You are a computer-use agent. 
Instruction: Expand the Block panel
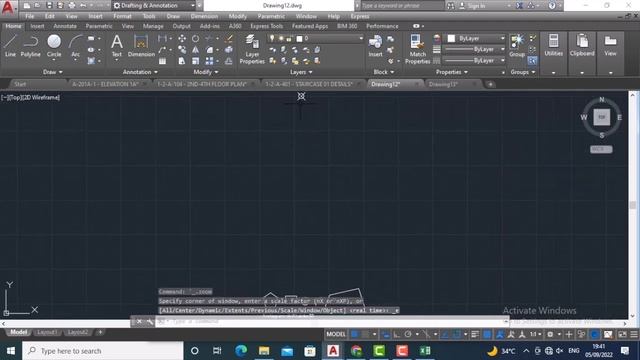pyautogui.click(x=384, y=72)
